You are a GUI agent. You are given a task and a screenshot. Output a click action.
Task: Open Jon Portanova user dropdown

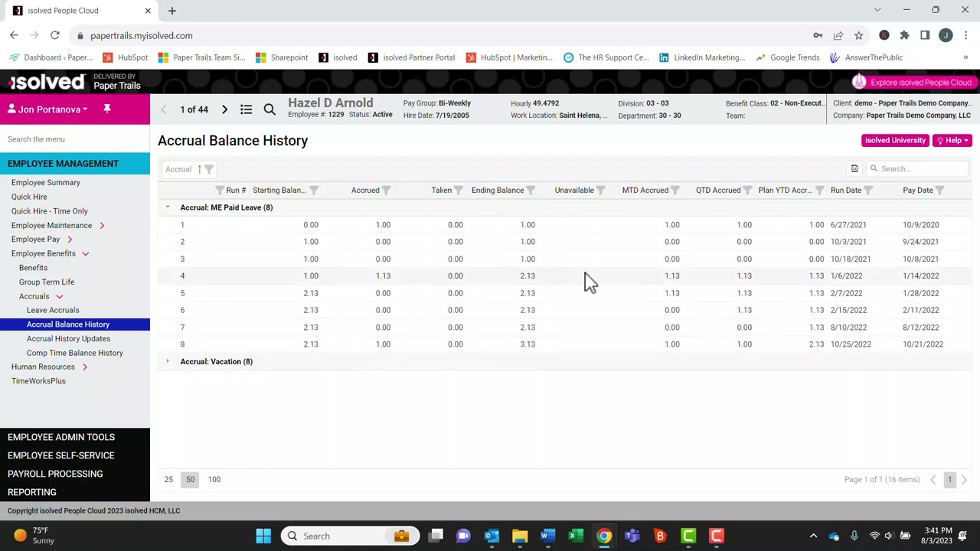click(x=47, y=109)
